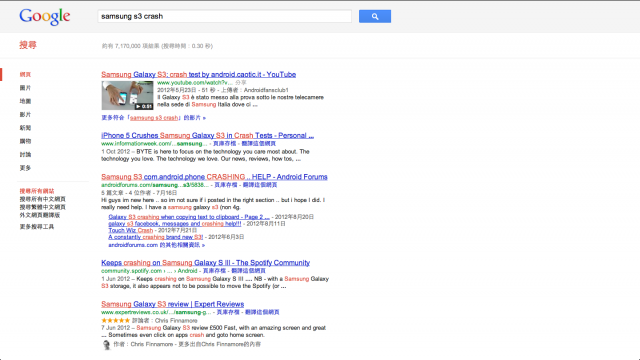
Task: Focus the search box containing 'samsung s3 crash'
Action: click(224, 16)
